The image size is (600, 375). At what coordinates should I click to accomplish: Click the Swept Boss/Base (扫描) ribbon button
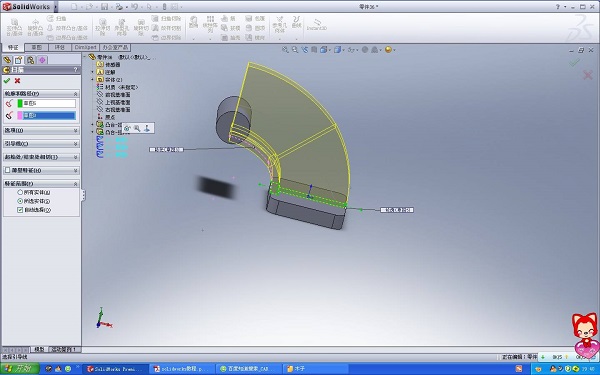[x=57, y=18]
